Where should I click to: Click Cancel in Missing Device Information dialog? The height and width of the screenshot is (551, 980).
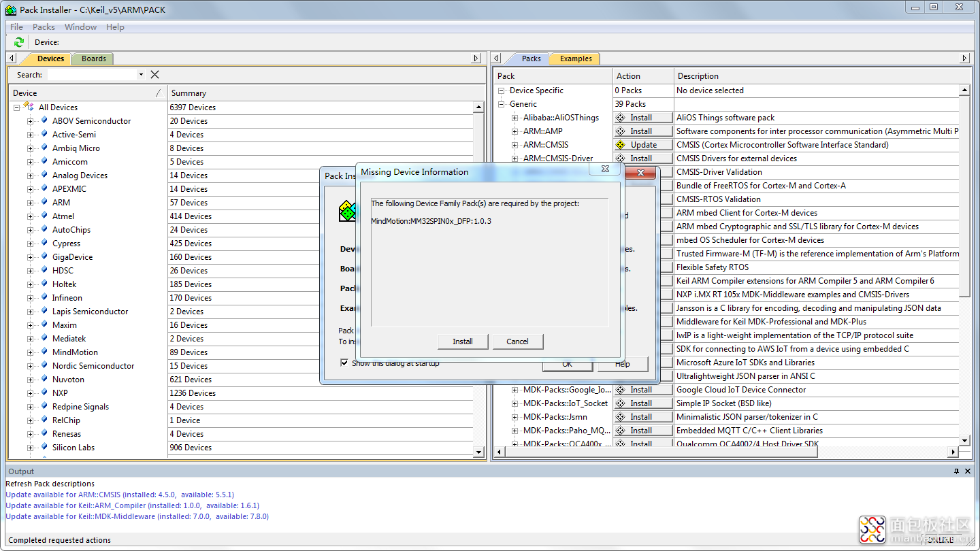[x=517, y=341]
